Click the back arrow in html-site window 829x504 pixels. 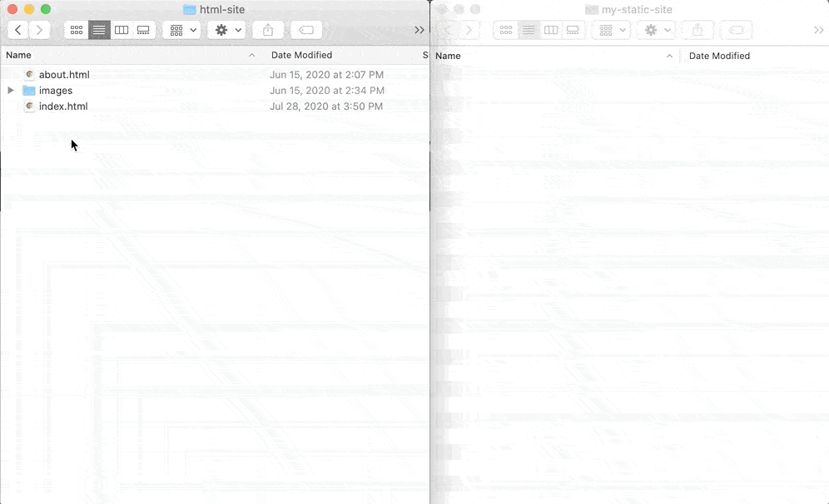pos(18,30)
